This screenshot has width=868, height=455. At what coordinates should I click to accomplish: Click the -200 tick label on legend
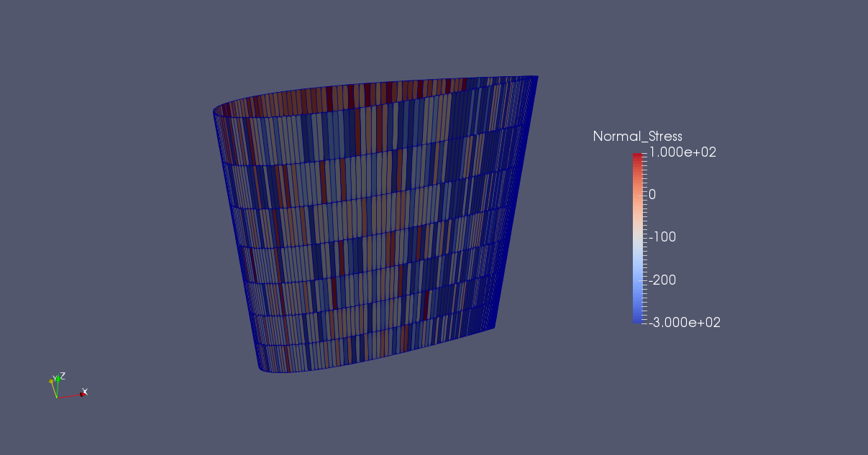[662, 280]
